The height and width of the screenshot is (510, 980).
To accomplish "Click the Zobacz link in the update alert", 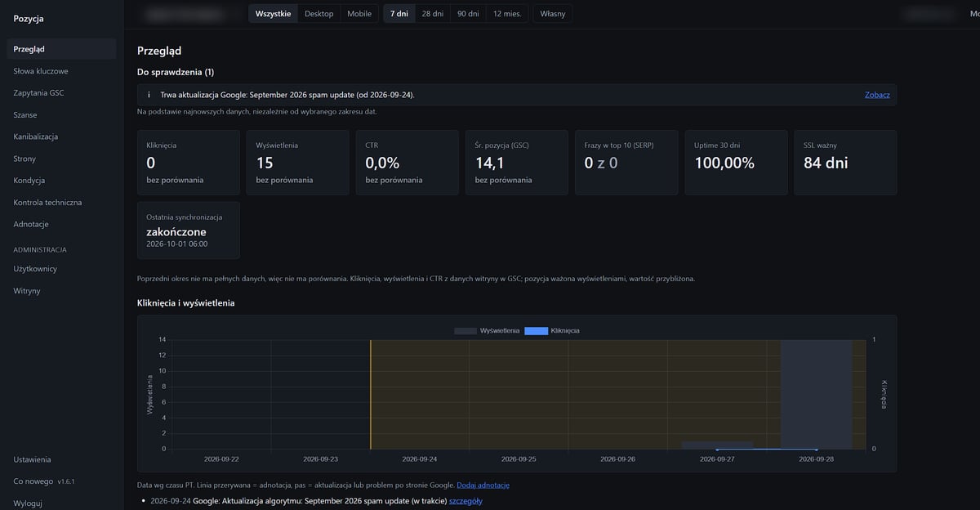I will (x=877, y=95).
